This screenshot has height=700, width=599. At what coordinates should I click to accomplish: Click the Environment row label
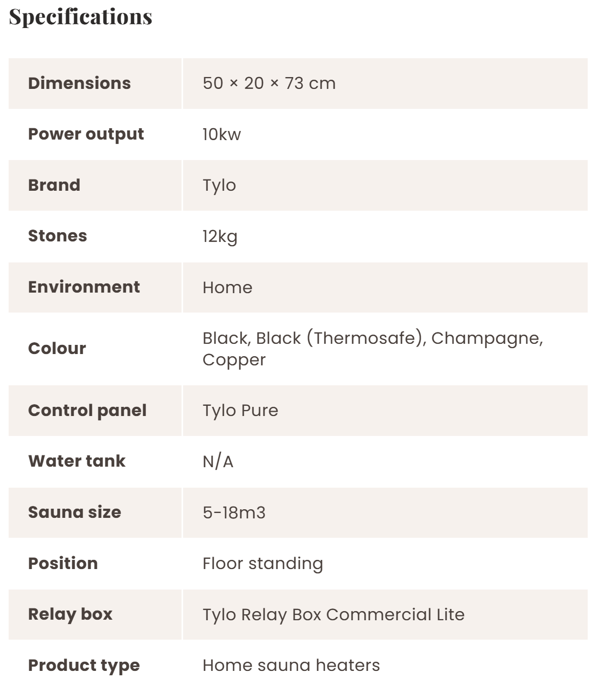[83, 287]
